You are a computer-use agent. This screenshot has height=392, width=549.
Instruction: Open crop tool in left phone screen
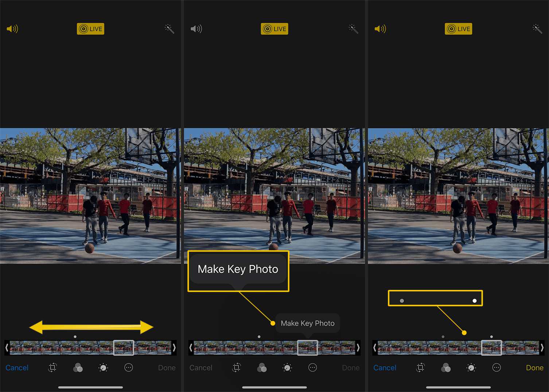[52, 368]
